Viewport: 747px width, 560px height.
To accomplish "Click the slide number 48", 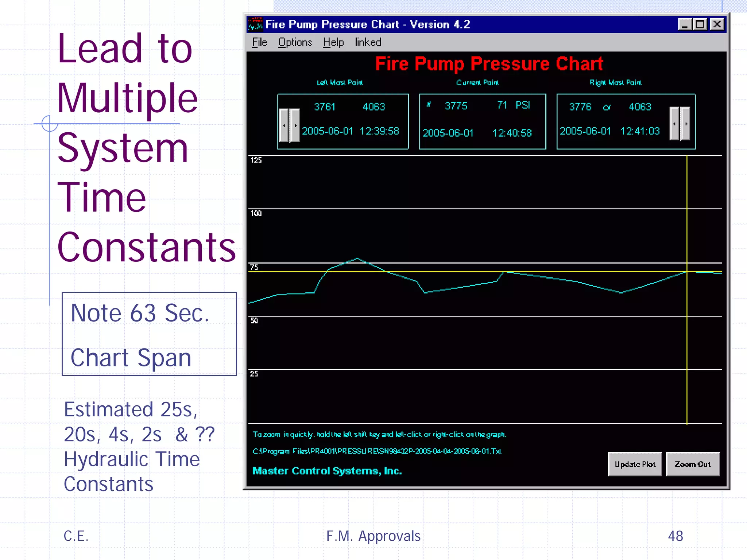I will pyautogui.click(x=676, y=536).
